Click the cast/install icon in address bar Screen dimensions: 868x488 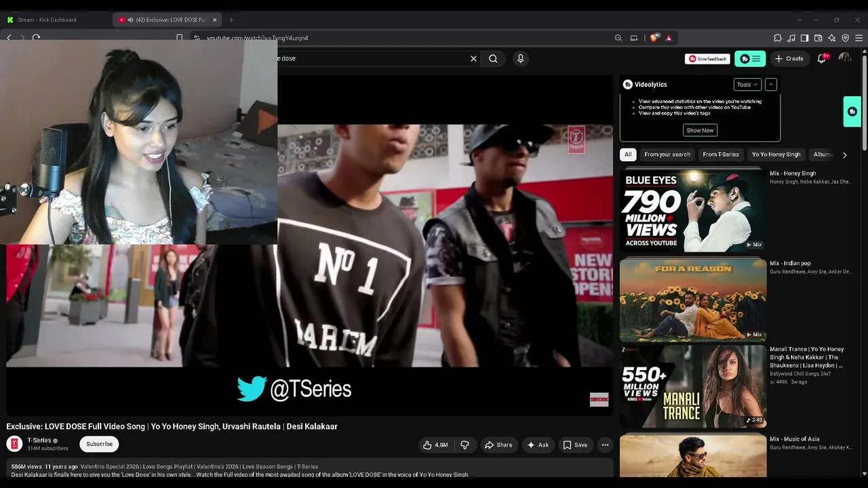coord(634,38)
